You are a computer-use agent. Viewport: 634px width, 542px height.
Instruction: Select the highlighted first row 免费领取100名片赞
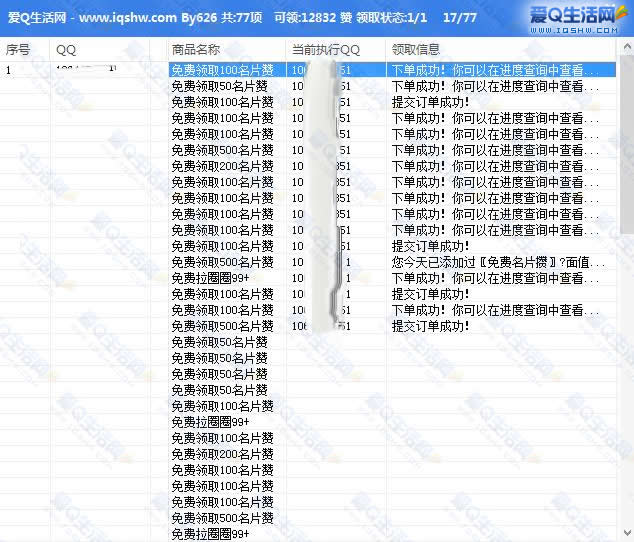[222, 70]
